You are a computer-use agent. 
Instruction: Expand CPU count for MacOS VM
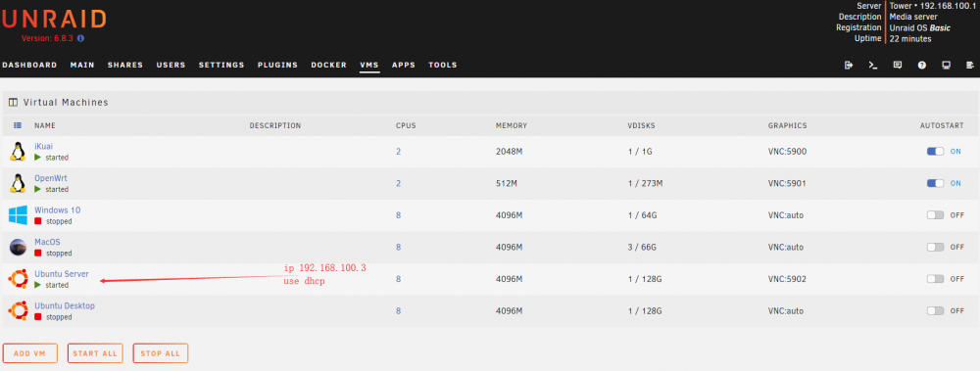(398, 248)
